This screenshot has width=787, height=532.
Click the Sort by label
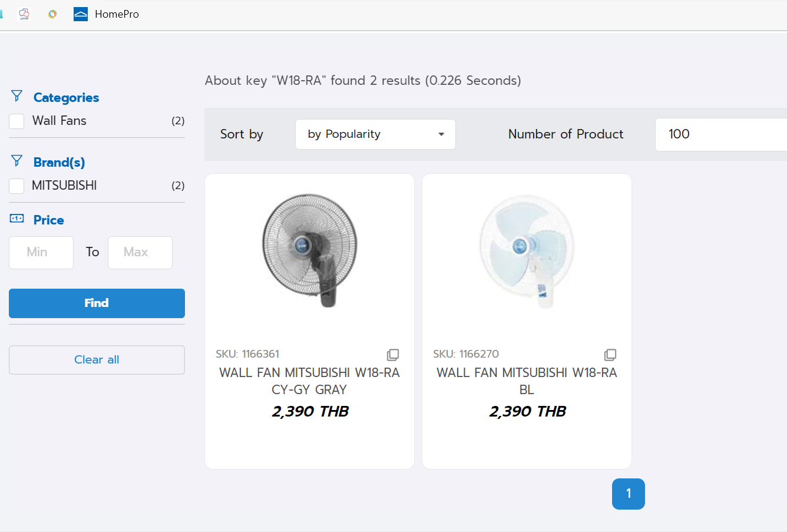(x=242, y=134)
